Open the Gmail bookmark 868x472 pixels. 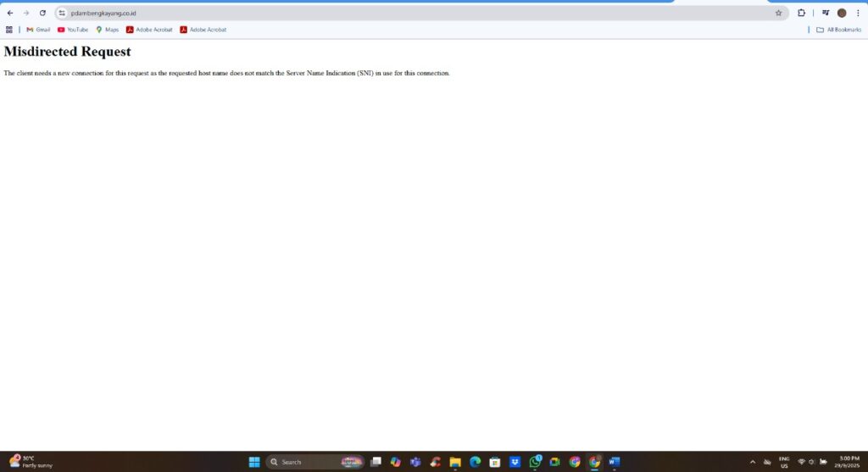coord(38,30)
